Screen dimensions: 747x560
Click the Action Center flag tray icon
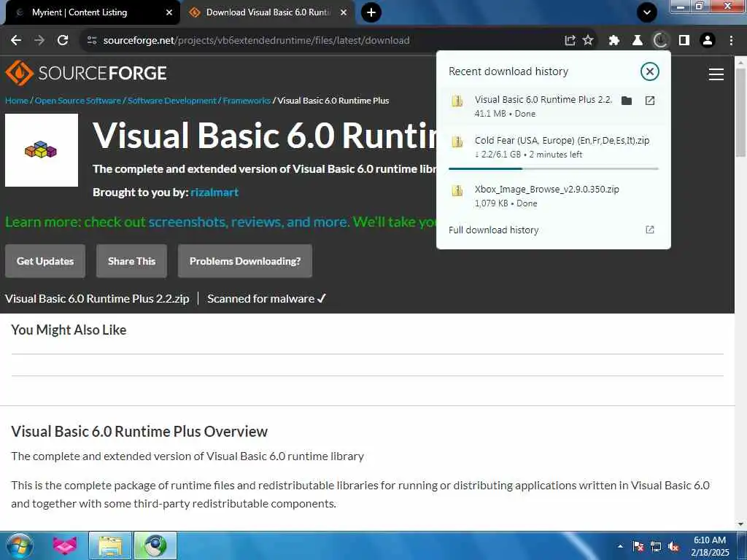[638, 547]
